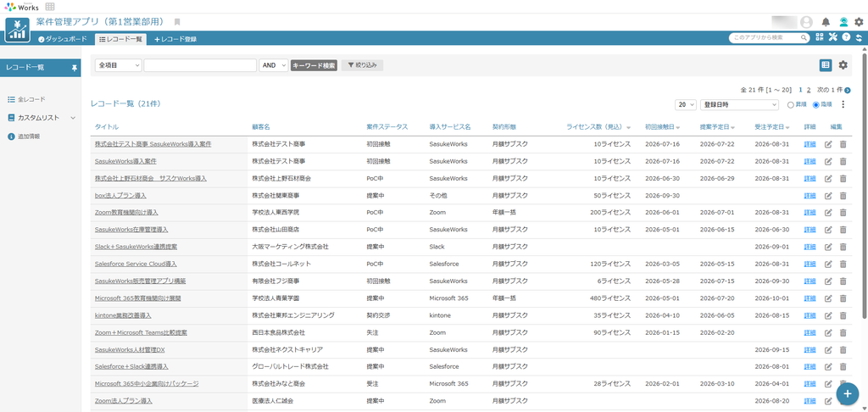The width and height of the screenshot is (868, 412).
Task: Open the support operator icon
Action: [843, 22]
